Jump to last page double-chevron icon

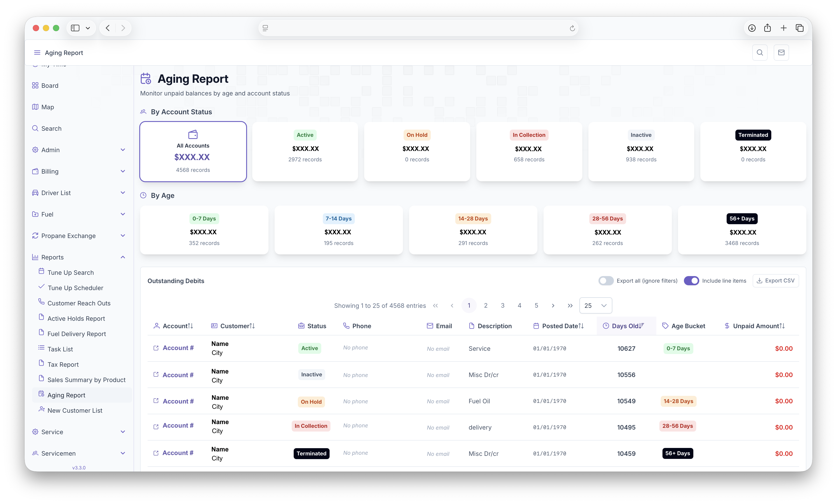(570, 306)
